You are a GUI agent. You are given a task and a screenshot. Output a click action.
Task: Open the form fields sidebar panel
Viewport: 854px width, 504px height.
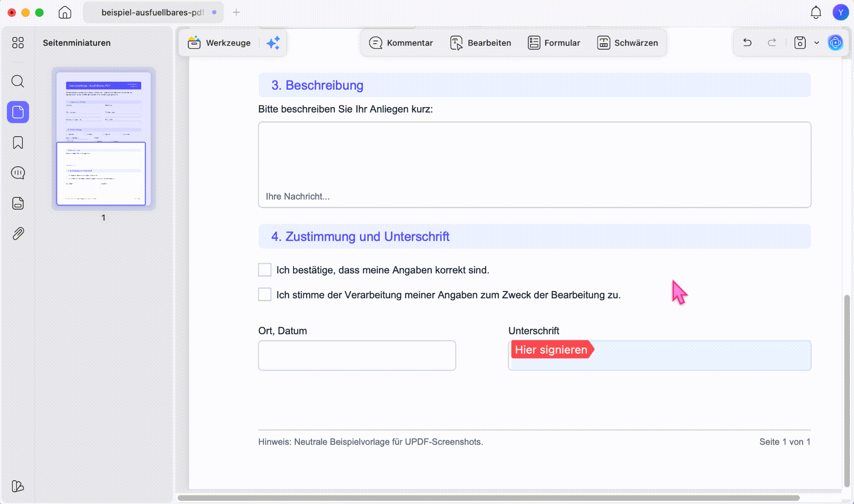coord(18,203)
